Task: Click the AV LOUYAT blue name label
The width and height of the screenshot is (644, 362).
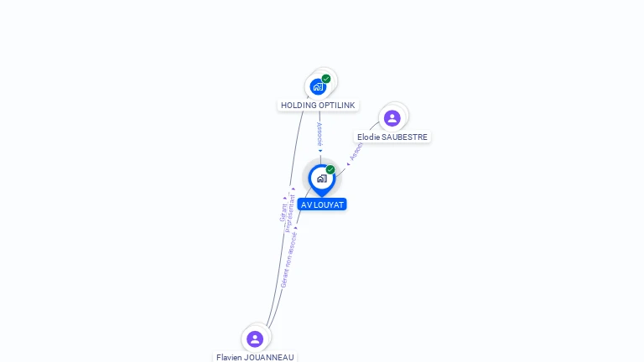Action: 322,204
